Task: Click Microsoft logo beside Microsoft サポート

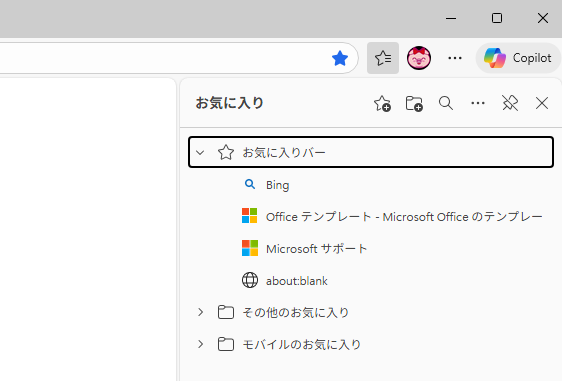Action: coord(249,248)
